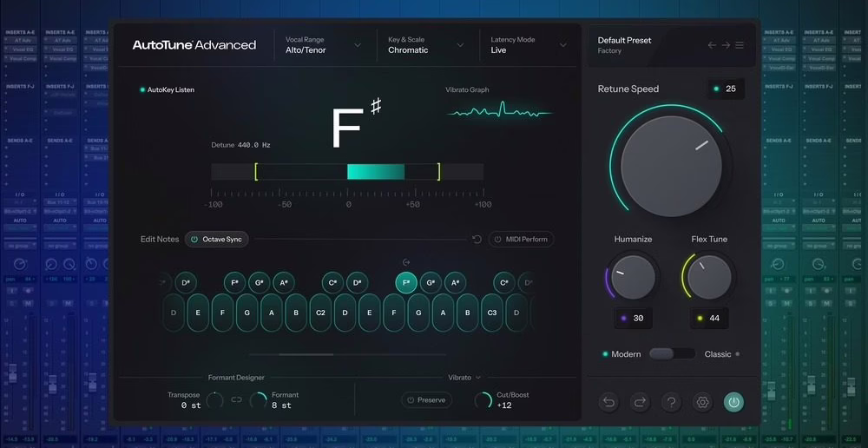Toggle Octave Sync
Viewport: 868px width, 448px height.
pos(216,240)
